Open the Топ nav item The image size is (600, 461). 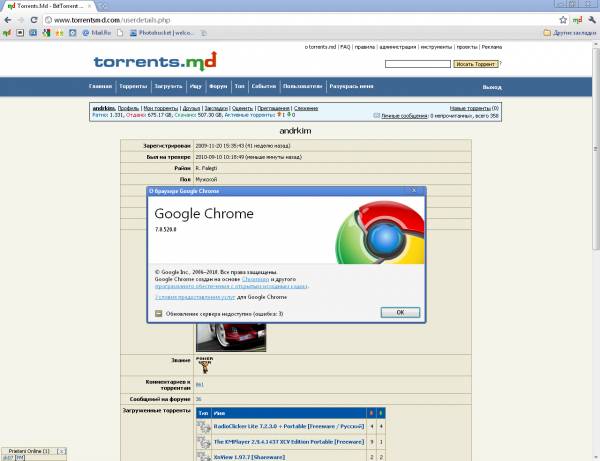tap(240, 86)
